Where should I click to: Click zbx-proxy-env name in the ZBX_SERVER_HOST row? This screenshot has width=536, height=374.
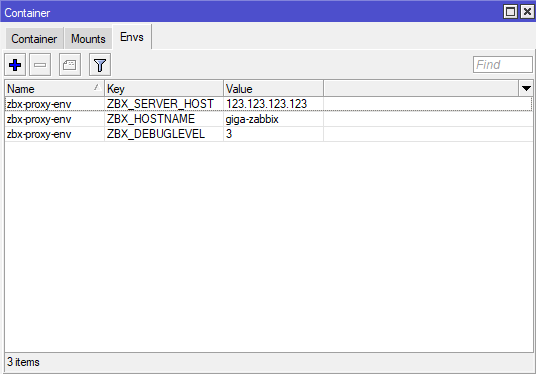pos(55,104)
